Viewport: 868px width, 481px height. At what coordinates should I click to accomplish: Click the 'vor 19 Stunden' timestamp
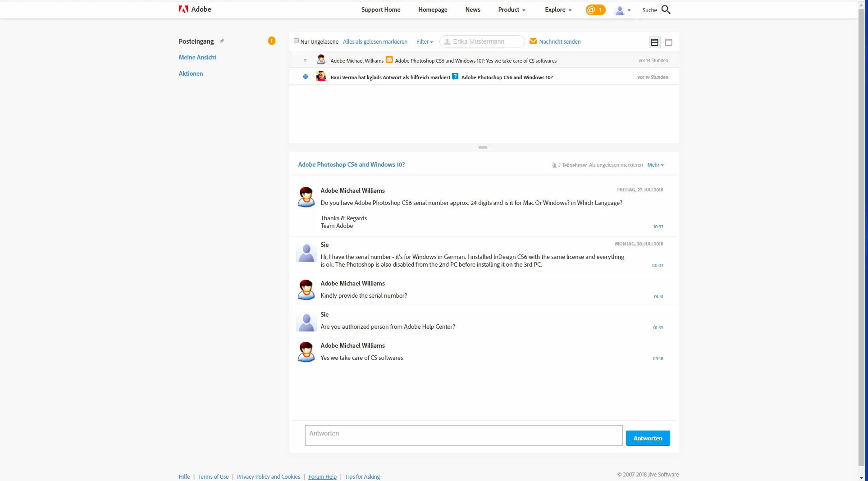click(x=653, y=77)
